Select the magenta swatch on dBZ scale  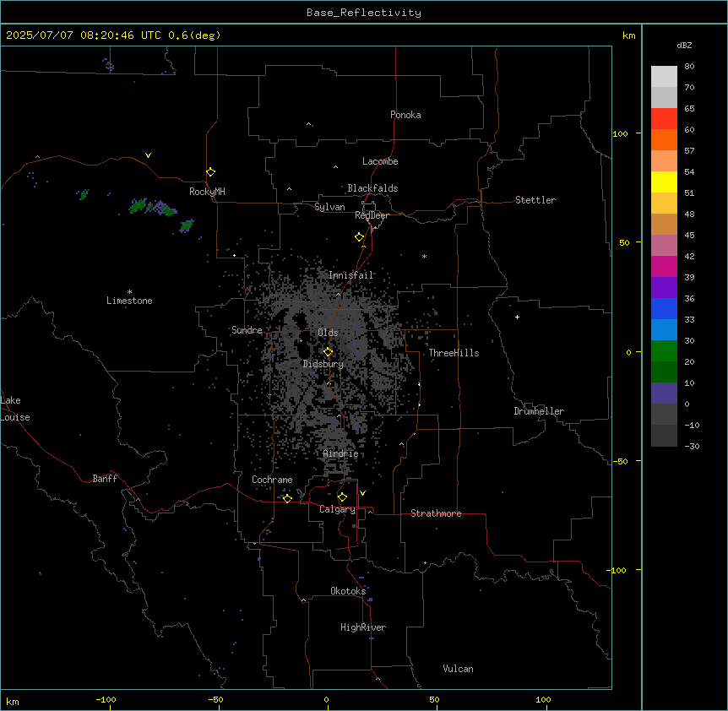[x=664, y=266]
